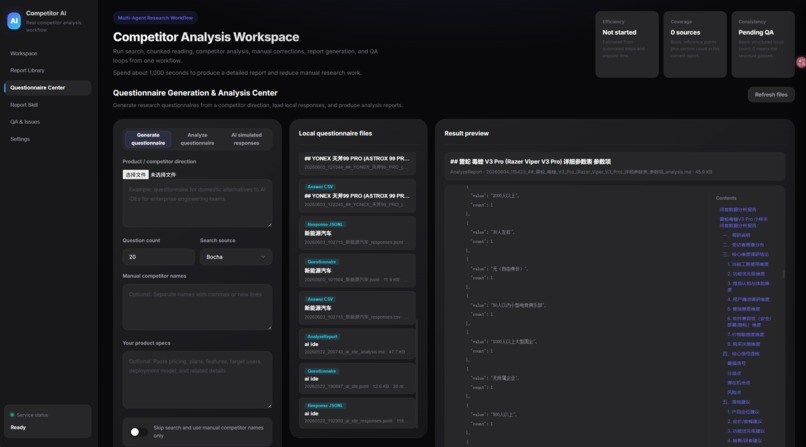
Task: Open Settings in the sidebar
Action: pyautogui.click(x=47, y=139)
